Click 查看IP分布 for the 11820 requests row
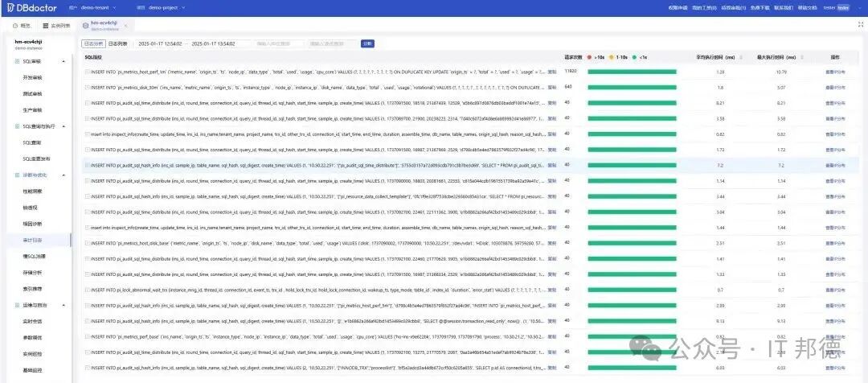Image resolution: width=868 pixels, height=383 pixels. [835, 72]
